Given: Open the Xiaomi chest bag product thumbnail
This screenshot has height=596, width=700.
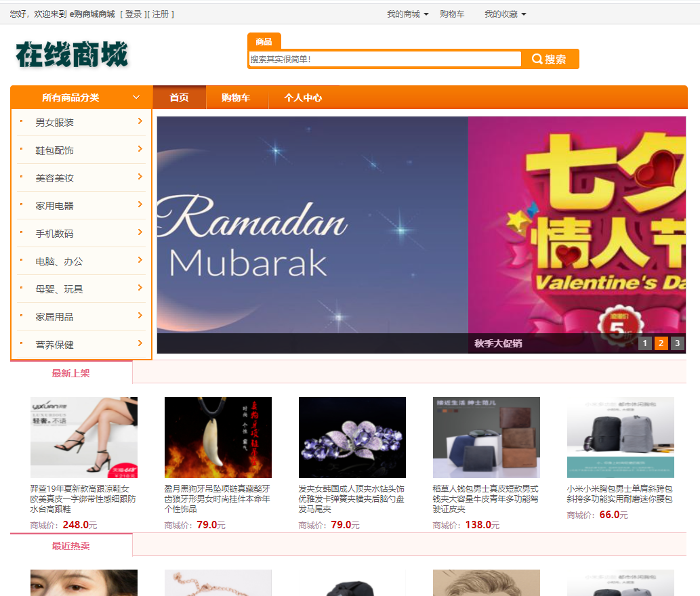Looking at the screenshot, I should 621,438.
